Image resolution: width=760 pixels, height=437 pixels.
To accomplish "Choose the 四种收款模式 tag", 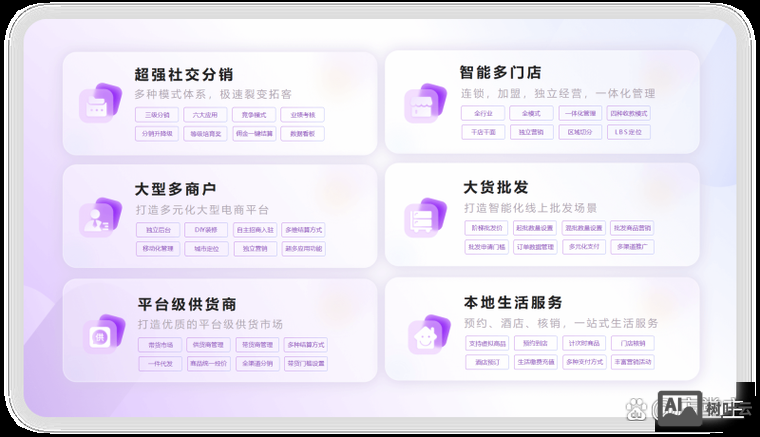I will pyautogui.click(x=629, y=113).
